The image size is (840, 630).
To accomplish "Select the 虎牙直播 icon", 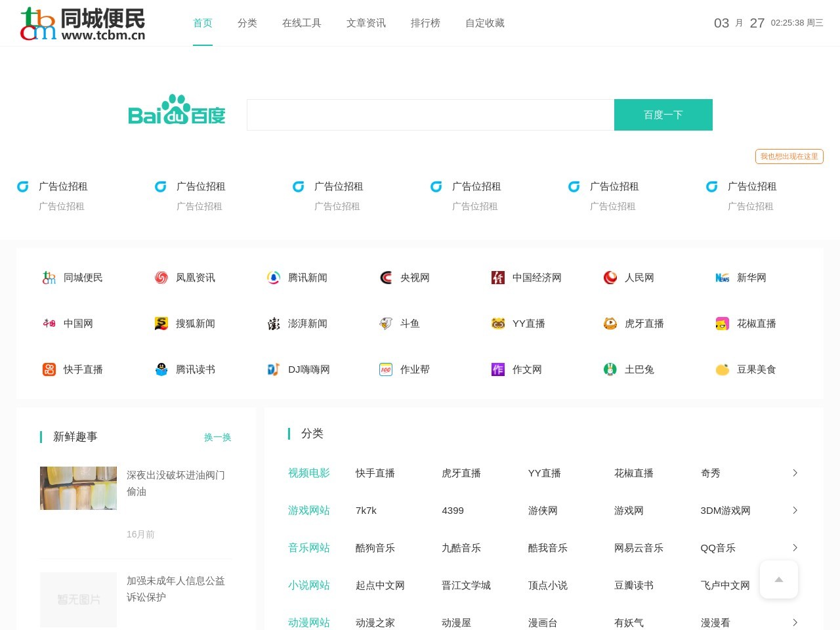I will 610,323.
